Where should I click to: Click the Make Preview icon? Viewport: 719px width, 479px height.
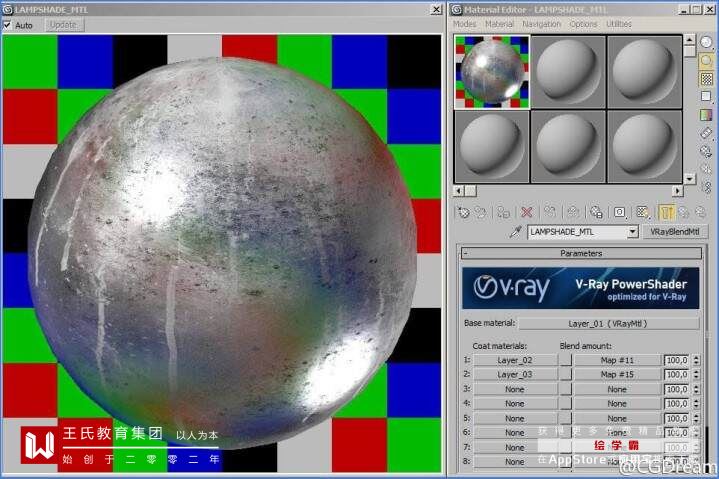coord(706,133)
